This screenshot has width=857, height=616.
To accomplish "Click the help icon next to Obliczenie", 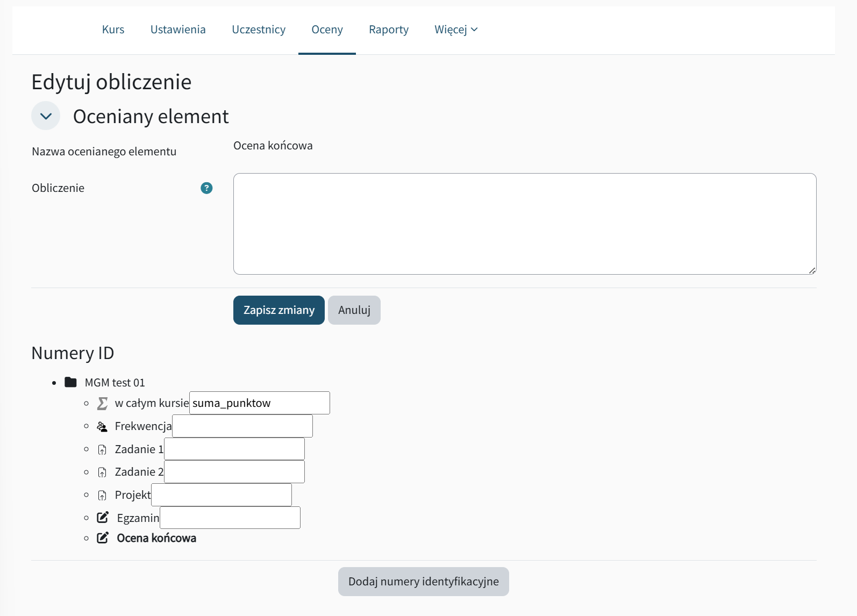I will click(x=206, y=188).
